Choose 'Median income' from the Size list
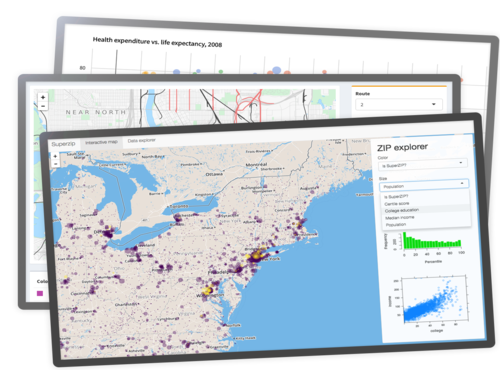 (x=400, y=218)
